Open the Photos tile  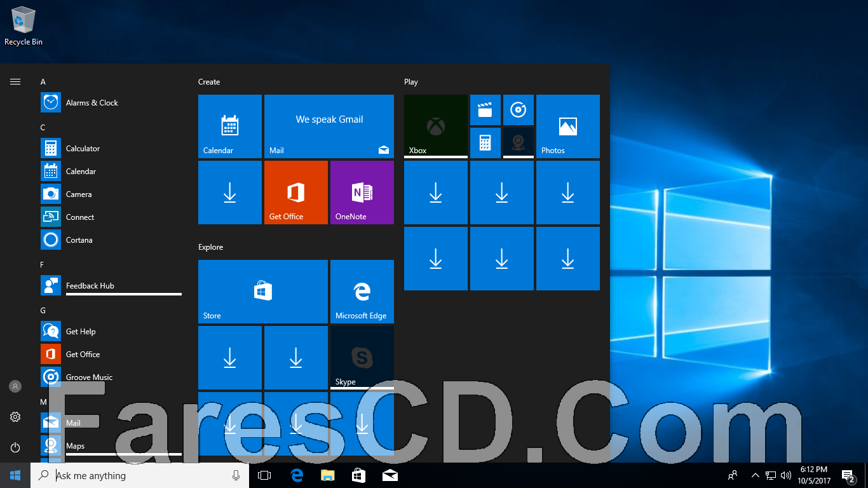pos(568,126)
